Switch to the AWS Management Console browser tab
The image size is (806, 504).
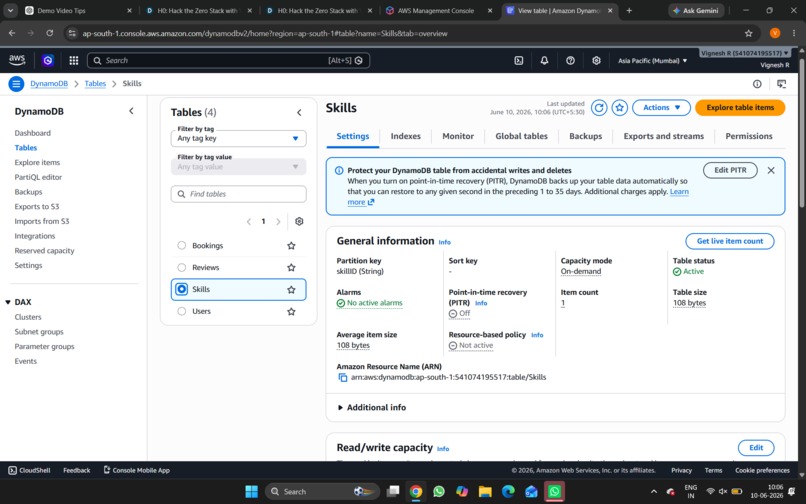(438, 10)
